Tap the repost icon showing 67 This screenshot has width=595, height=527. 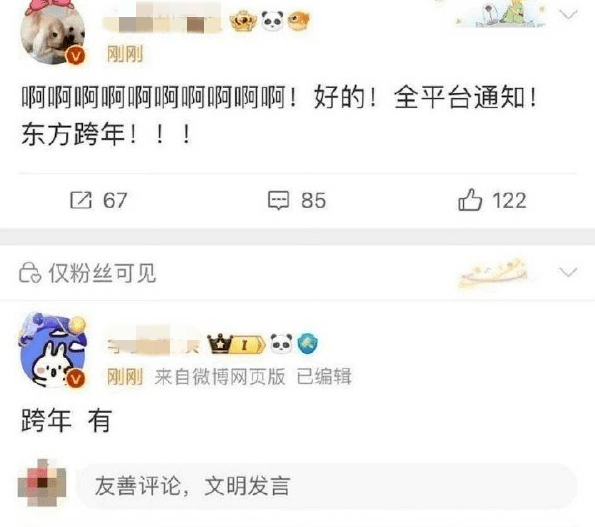[81, 200]
